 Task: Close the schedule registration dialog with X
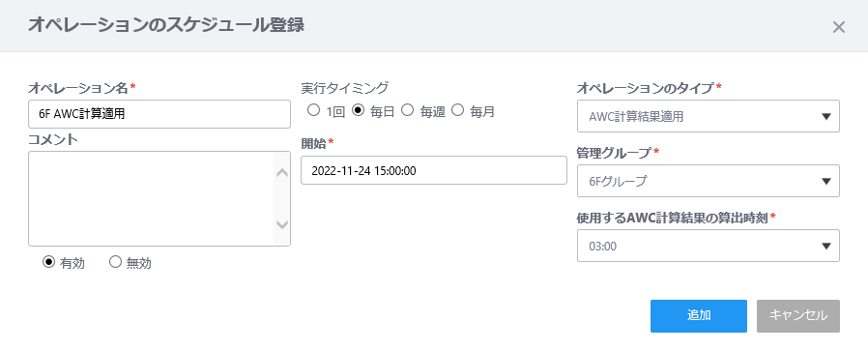tap(839, 27)
